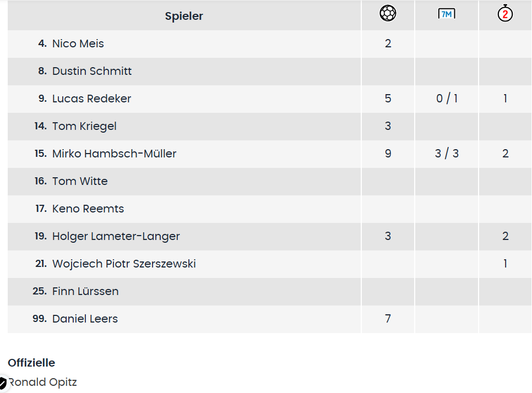532x393 pixels.
Task: Click official Ronald Opitz
Action: tap(44, 383)
